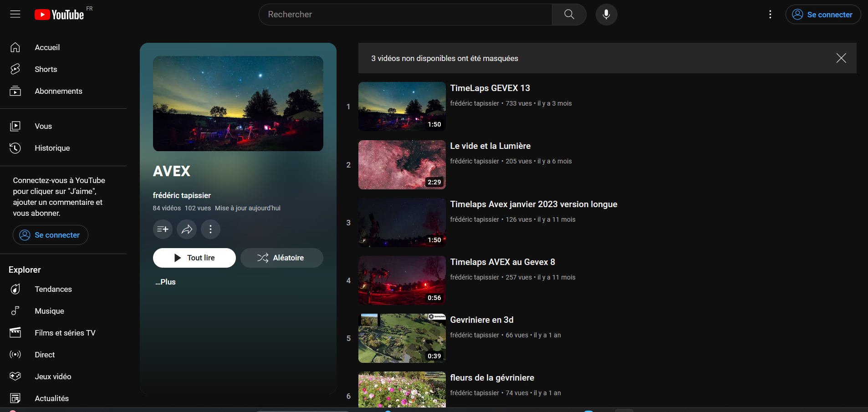Play the Le vide et la Lumière thumbnail
Image resolution: width=868 pixels, height=412 pixels.
(x=402, y=165)
